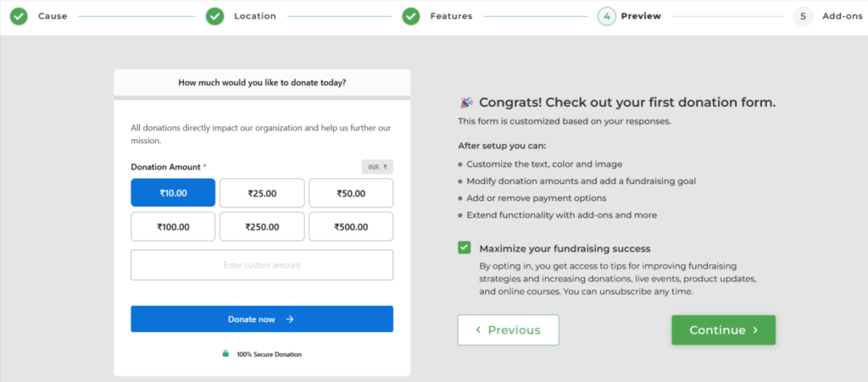Go to the Add-ons step label
The image size is (868, 382).
click(x=842, y=17)
